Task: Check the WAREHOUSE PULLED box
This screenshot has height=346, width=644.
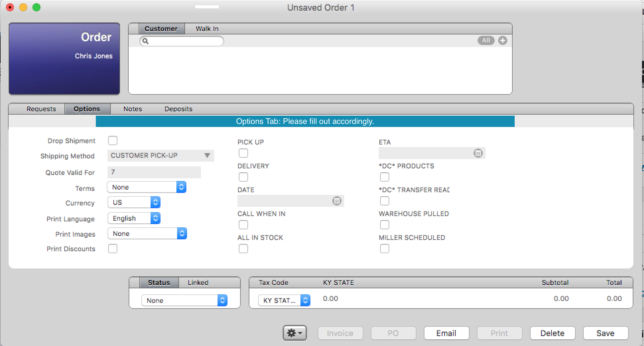Action: coord(385,225)
